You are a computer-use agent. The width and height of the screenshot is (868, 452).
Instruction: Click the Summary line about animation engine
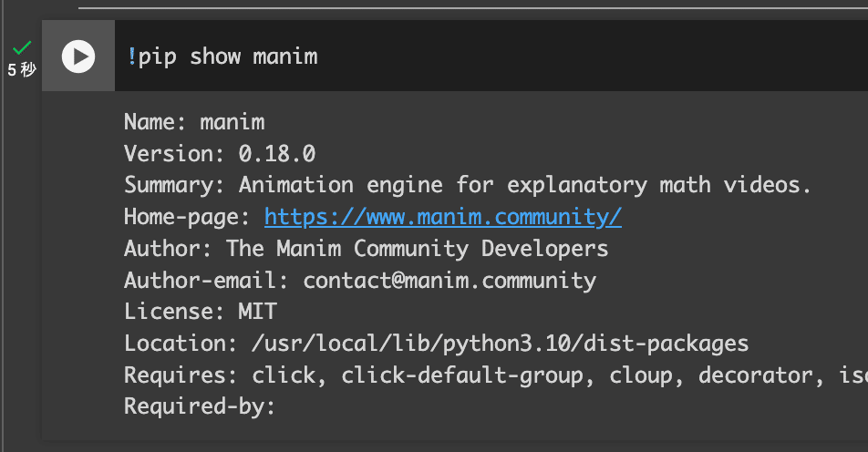(467, 186)
